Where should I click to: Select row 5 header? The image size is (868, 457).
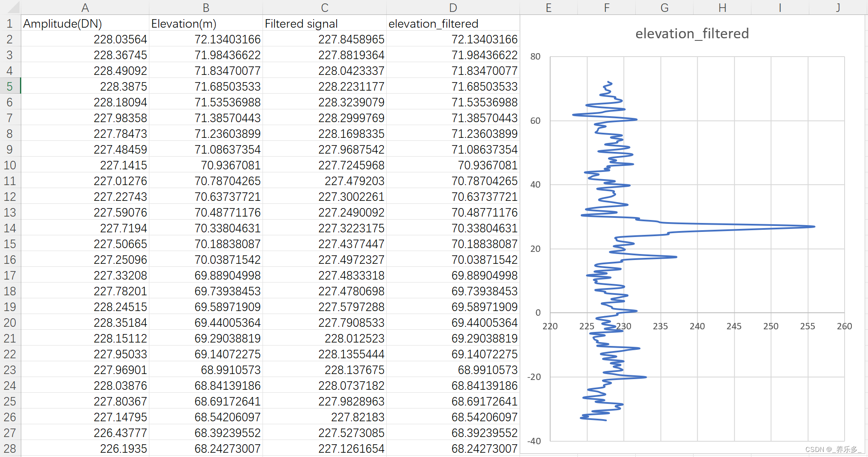[x=10, y=86]
